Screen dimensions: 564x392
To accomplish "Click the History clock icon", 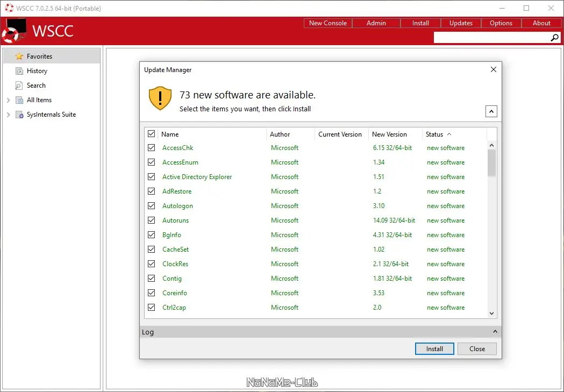I will 19,71.
